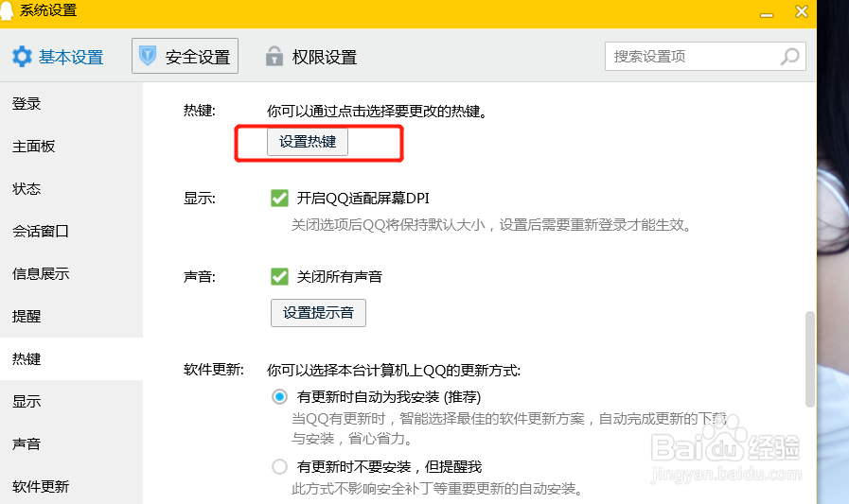Viewport: 849px width, 504px height.
Task: Switch to the 权限设置 tab
Action: coord(310,57)
